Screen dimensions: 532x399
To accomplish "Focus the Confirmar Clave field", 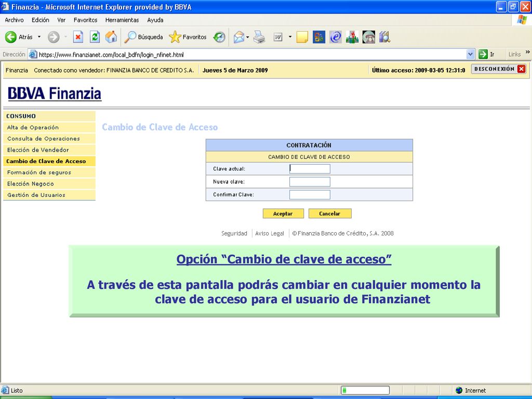I will click(x=310, y=194).
